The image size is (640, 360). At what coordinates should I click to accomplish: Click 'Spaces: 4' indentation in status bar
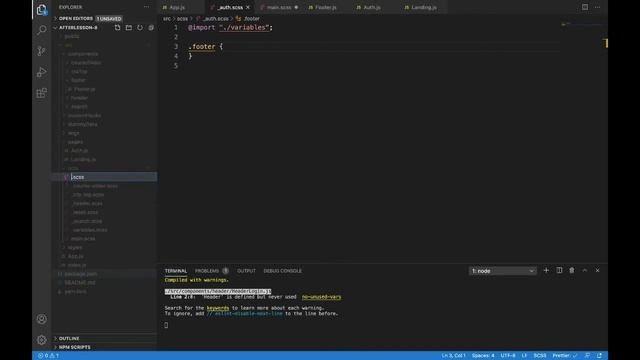pyautogui.click(x=483, y=356)
